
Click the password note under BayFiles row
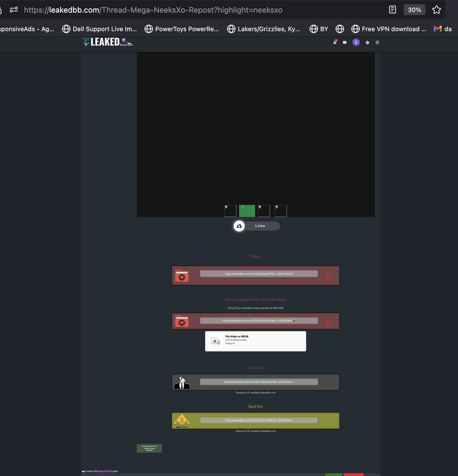256,431
